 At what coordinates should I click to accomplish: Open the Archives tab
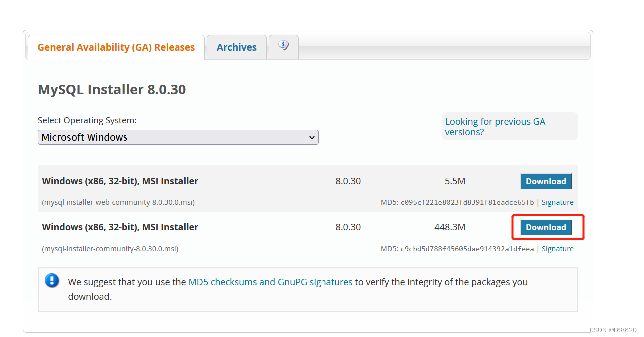(237, 47)
